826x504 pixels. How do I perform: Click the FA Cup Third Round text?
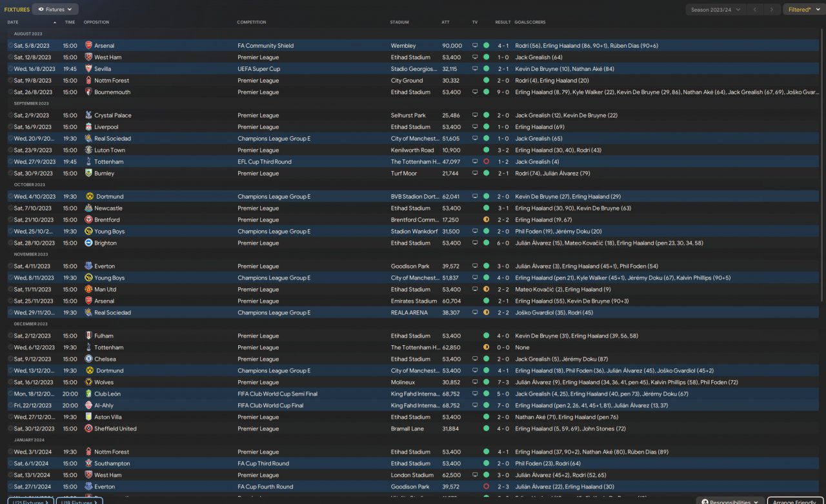[x=263, y=464]
